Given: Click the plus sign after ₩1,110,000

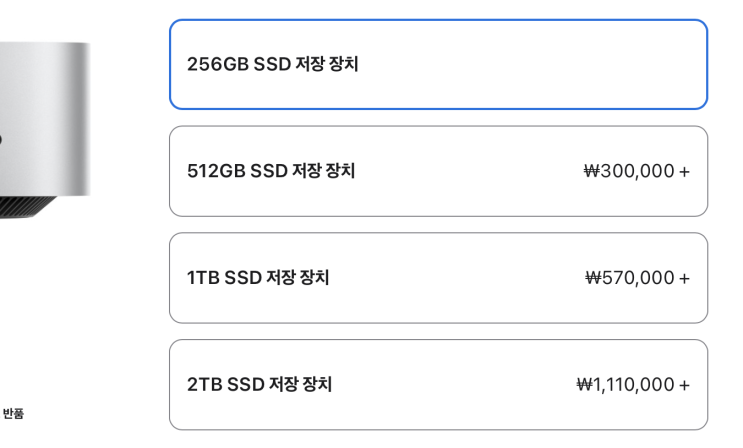Looking at the screenshot, I should (685, 385).
